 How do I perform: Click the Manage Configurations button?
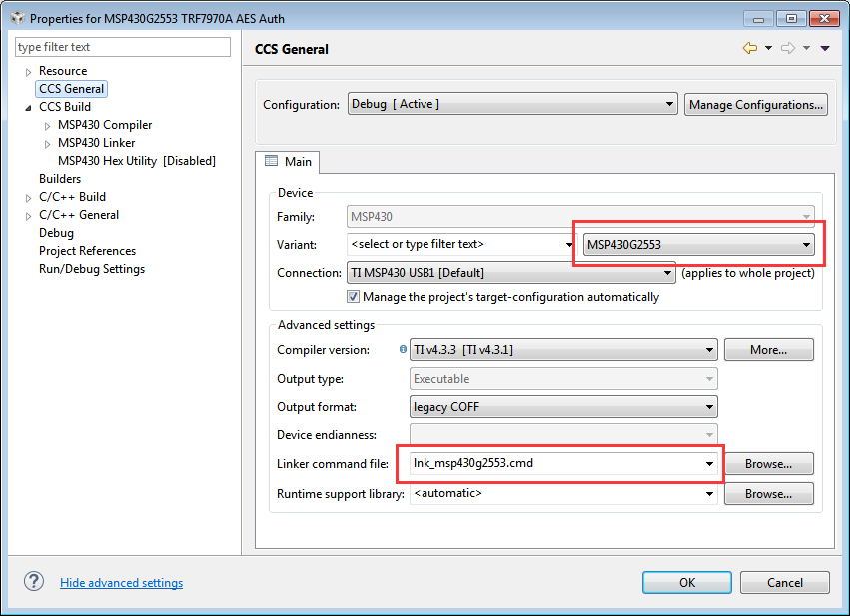tap(756, 104)
